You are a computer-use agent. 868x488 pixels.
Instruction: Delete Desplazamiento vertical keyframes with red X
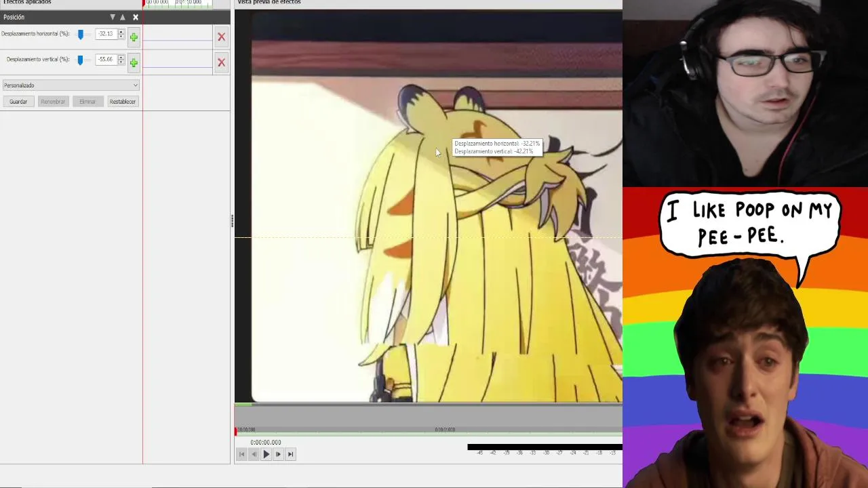pos(221,62)
